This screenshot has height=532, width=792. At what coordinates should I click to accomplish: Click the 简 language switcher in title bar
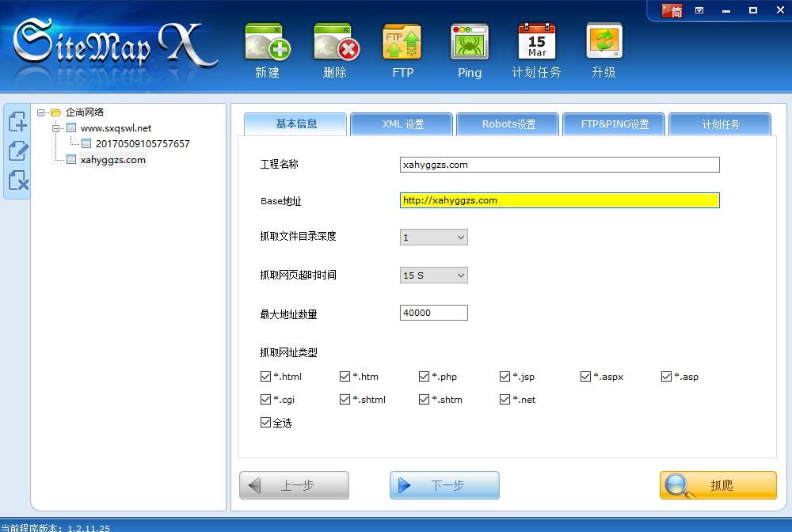670,10
